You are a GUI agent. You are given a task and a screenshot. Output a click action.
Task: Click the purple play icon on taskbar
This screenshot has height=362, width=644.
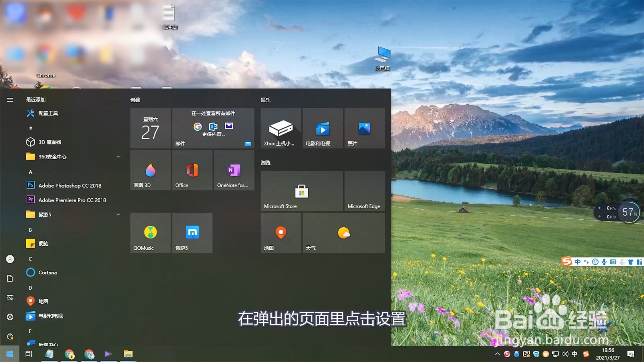coord(108,354)
